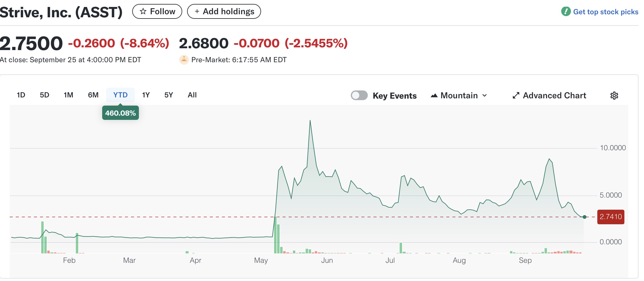The width and height of the screenshot is (644, 281).
Task: Click the -0.2600 price change value
Action: 92,43
